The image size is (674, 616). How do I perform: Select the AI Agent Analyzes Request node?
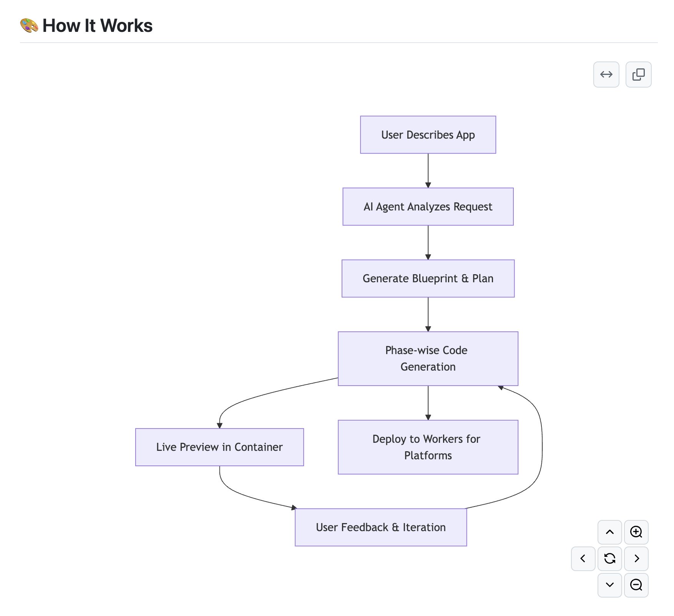(x=428, y=207)
